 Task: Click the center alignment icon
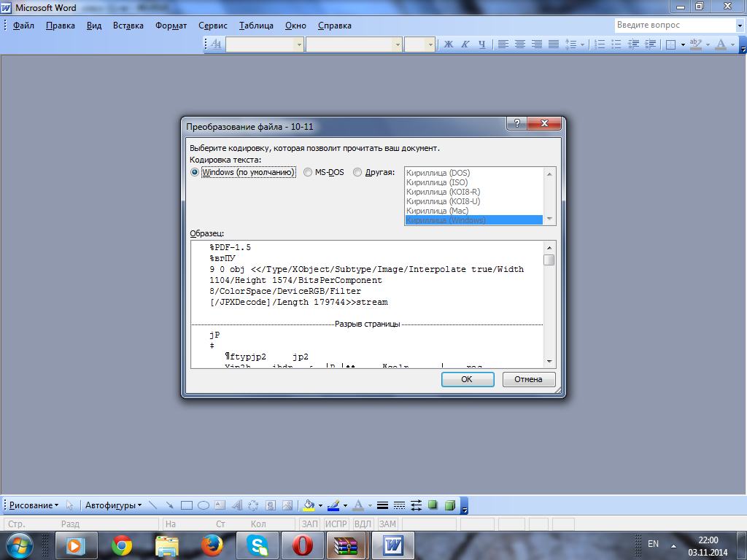(519, 44)
